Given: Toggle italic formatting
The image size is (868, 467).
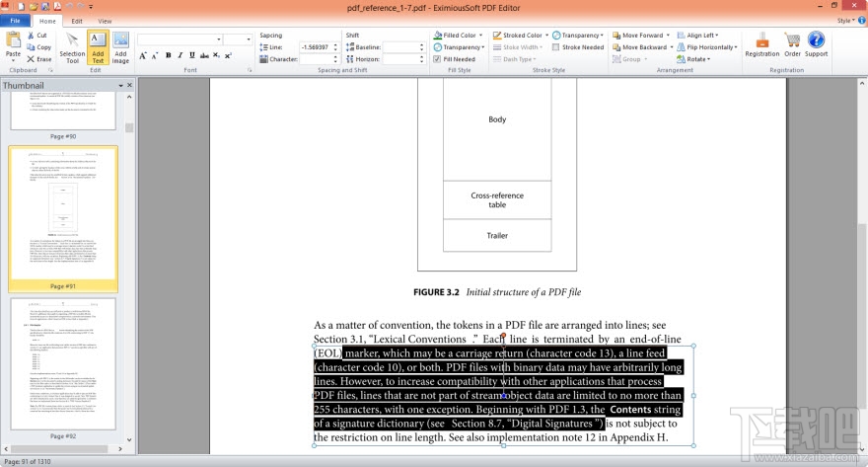Looking at the screenshot, I should [x=180, y=55].
